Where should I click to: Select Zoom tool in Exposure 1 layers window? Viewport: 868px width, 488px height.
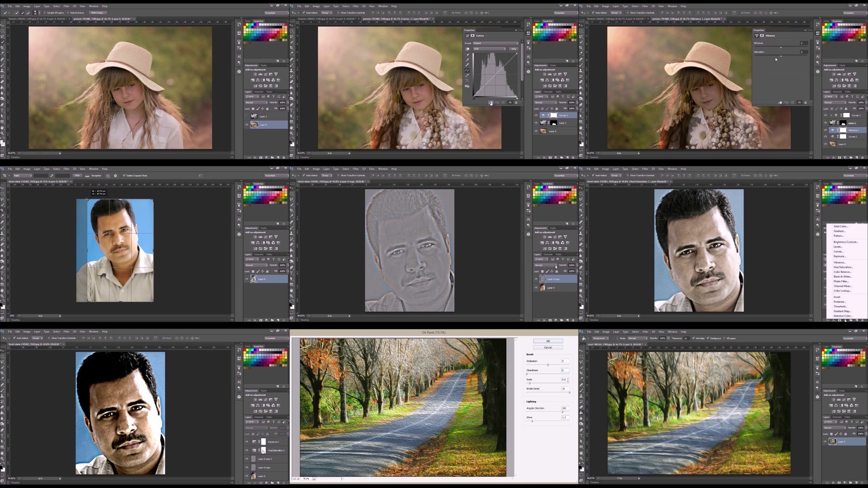point(2,459)
